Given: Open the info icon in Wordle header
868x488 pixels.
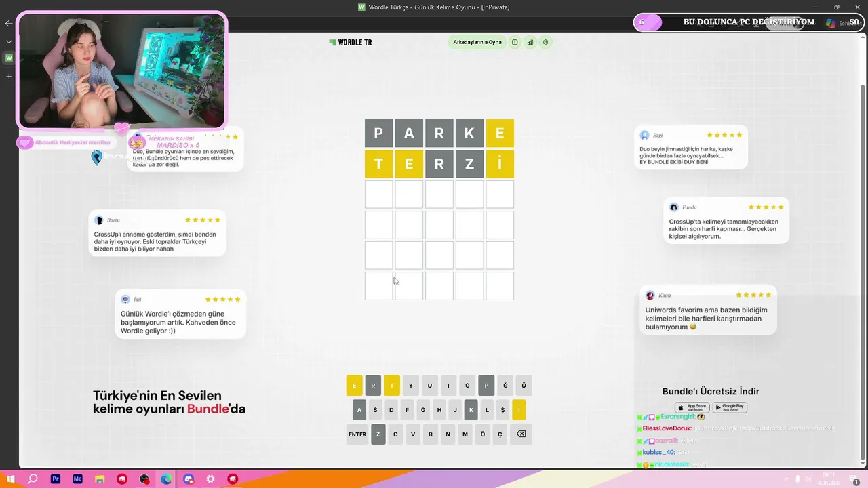Looking at the screenshot, I should [x=515, y=42].
